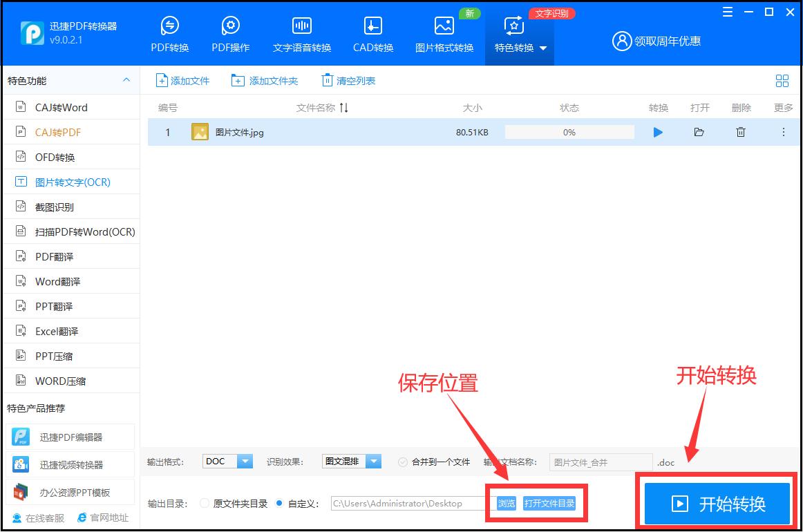Open the hamburger menu at top right

click(728, 12)
